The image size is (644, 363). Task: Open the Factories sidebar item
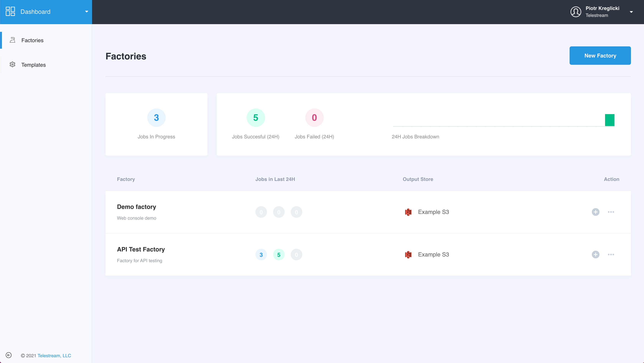(46, 40)
